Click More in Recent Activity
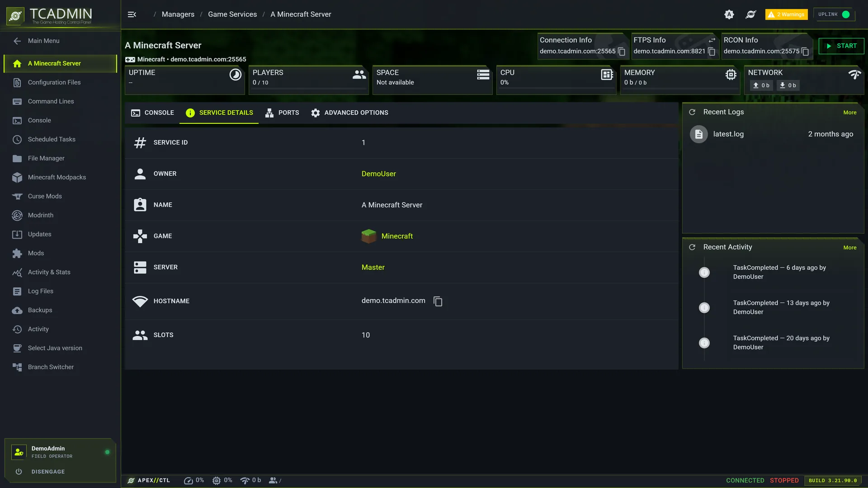868x488 pixels. coord(850,248)
